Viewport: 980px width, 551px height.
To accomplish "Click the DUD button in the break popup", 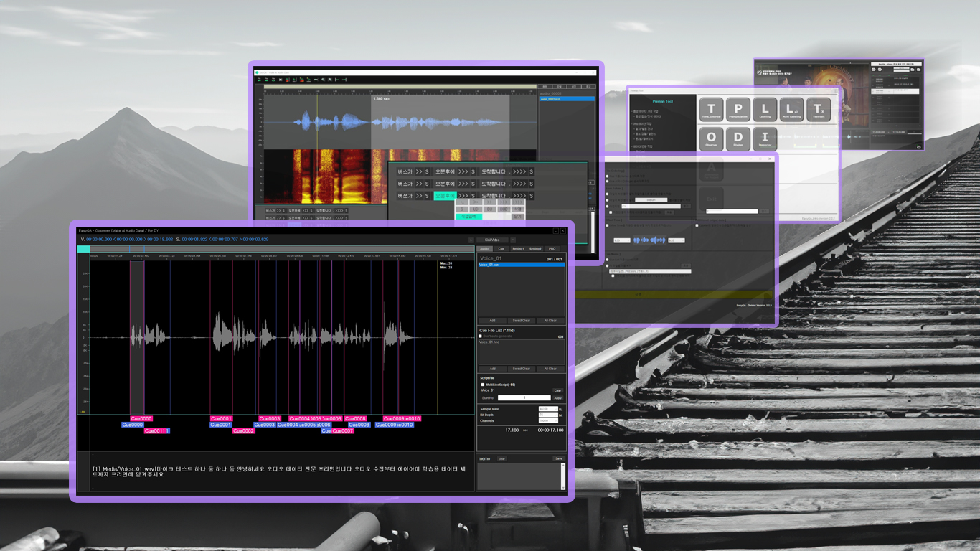I will click(504, 209).
